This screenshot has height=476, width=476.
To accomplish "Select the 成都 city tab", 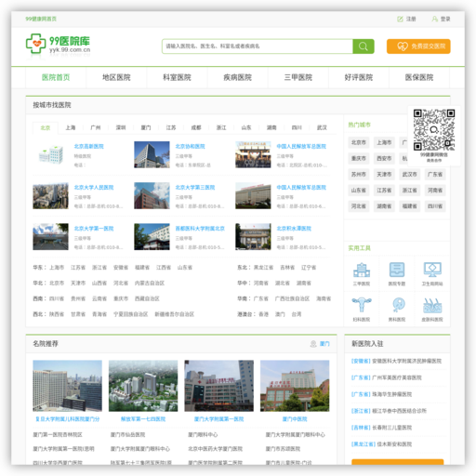I will point(196,127).
